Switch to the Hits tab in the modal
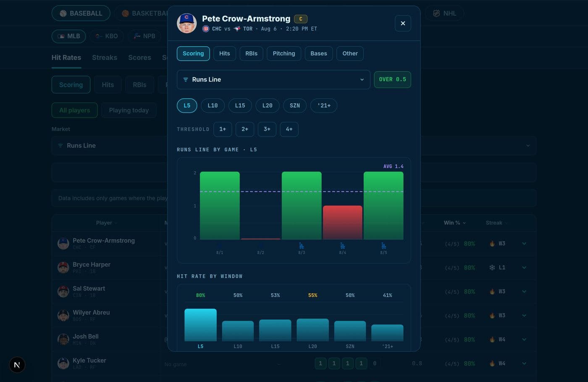 coord(225,53)
